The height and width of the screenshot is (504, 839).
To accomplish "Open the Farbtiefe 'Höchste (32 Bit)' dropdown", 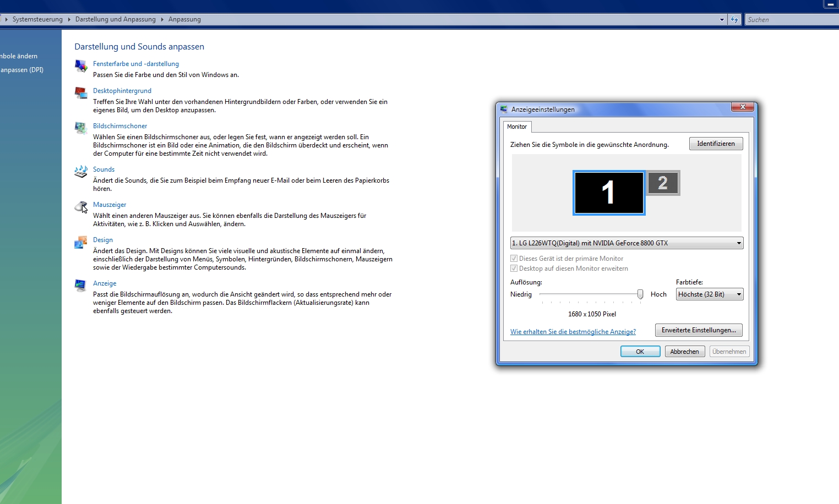I will pyautogui.click(x=738, y=294).
